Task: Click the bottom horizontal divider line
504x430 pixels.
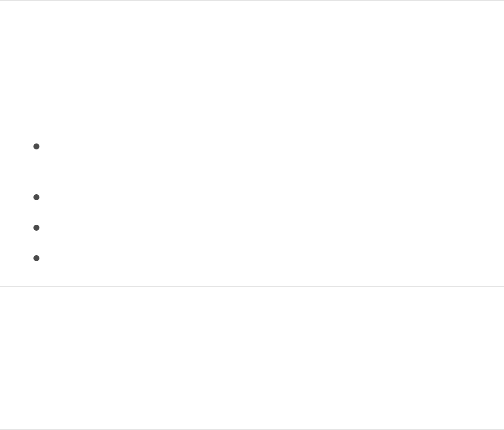Action: pos(252,429)
